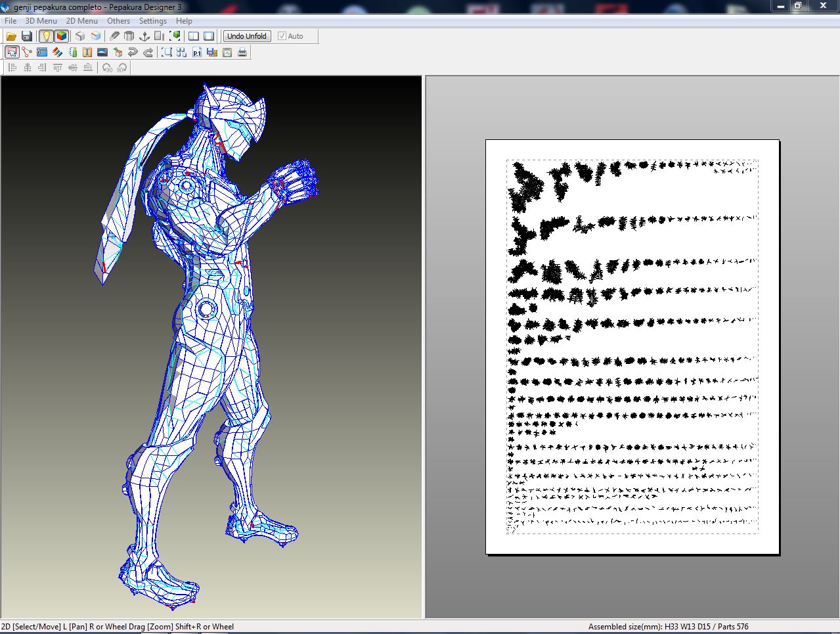Click the 2D Select/Move hint in status bar
The width and height of the screenshot is (840, 634).
pos(118,627)
